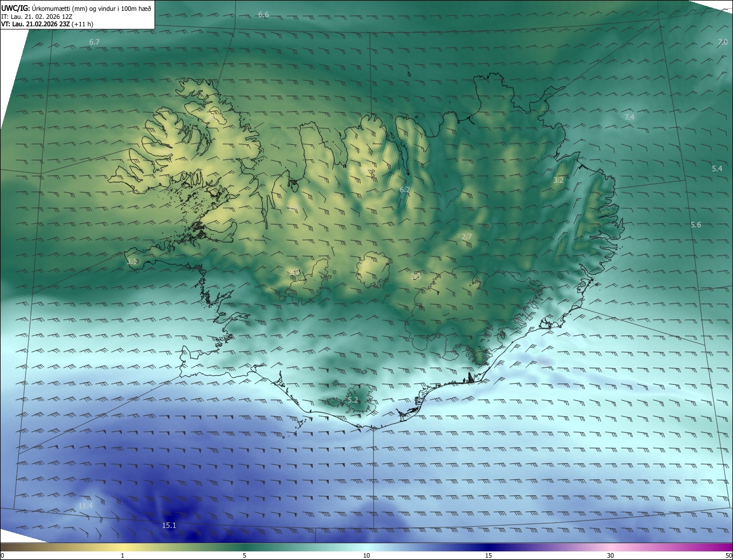Click the 11.4 value label on the map

tap(85, 506)
